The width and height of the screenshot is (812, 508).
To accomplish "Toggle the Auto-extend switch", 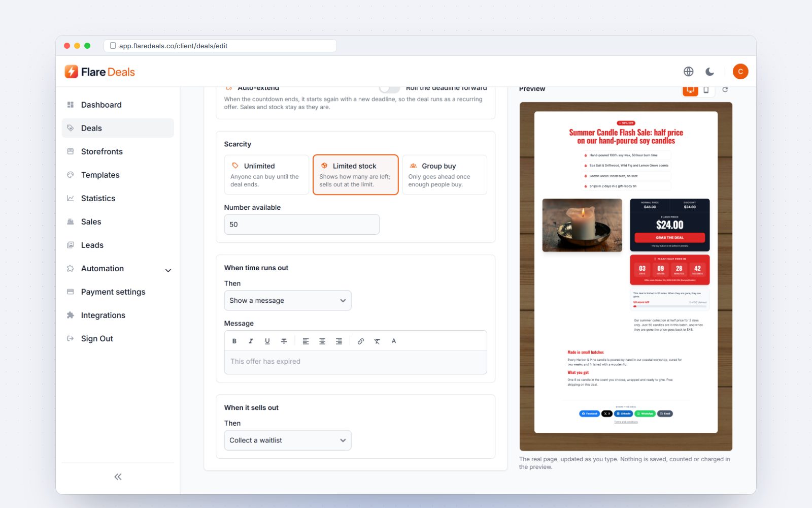I will pos(390,88).
